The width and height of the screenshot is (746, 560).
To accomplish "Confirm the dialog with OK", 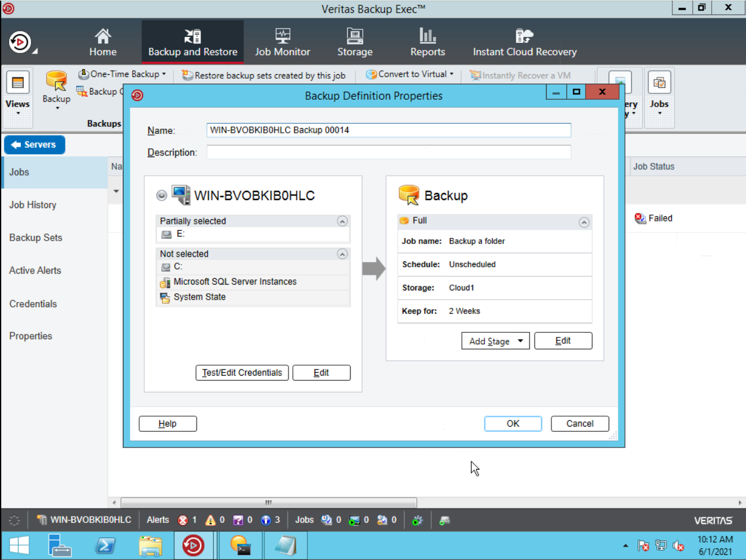I will tap(513, 424).
